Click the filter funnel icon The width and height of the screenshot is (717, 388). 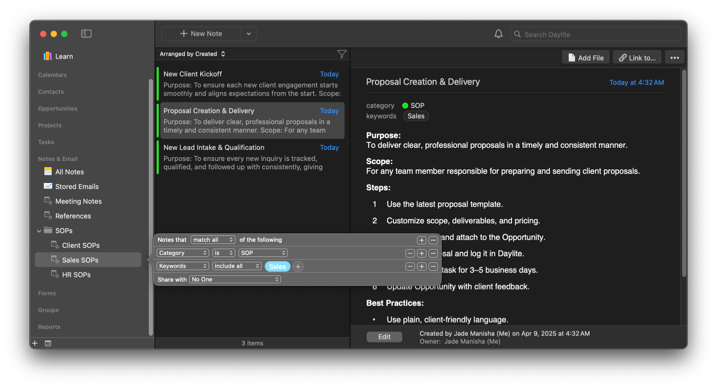point(342,54)
